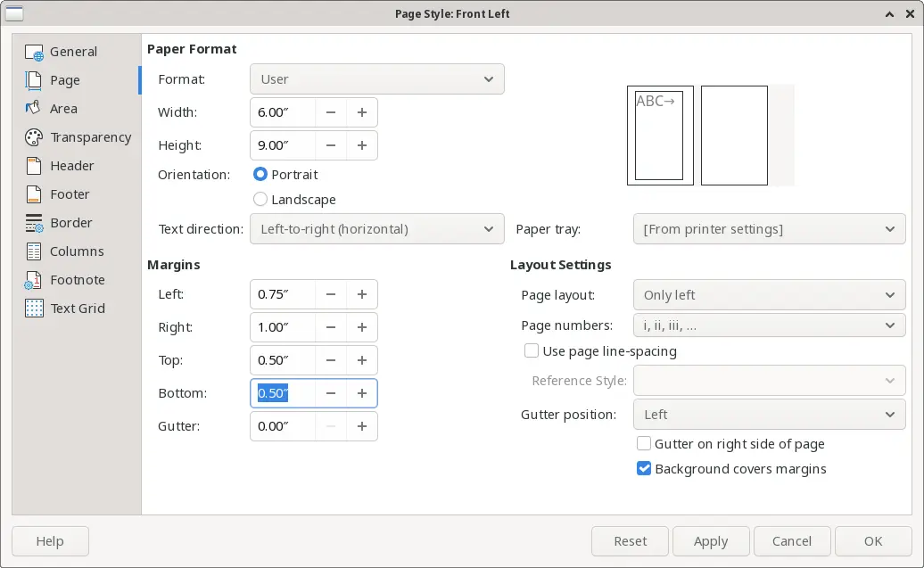Click the Border tab icon
Viewport: 924px width, 568px height.
pyautogui.click(x=34, y=223)
